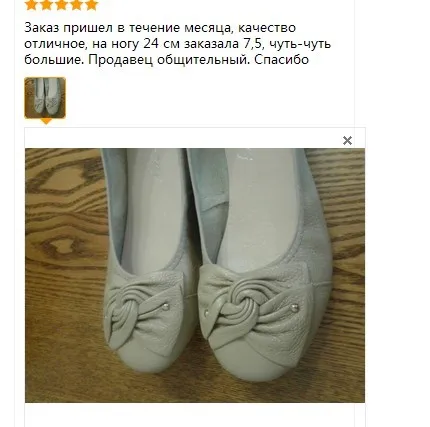430x427 pixels.
Task: Click the orange pointer arrow below the thumbnail
Action: point(46,121)
